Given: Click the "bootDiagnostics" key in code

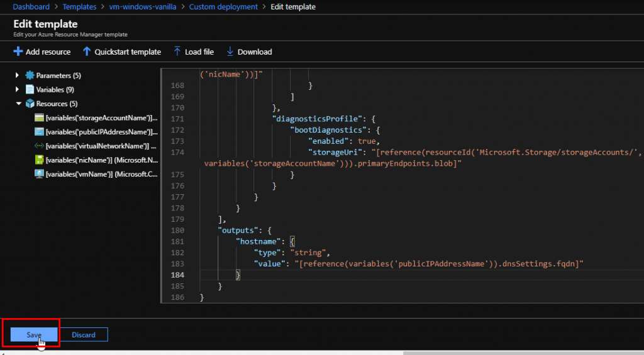Looking at the screenshot, I should click(328, 129).
